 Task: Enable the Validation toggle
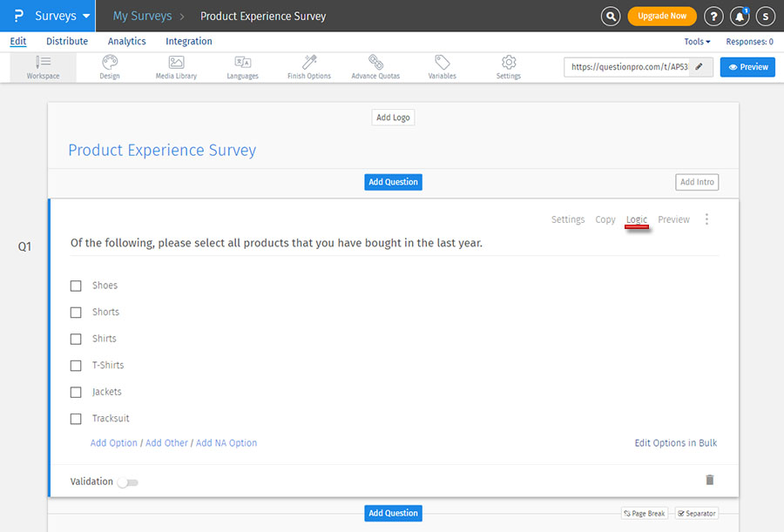[x=127, y=481]
